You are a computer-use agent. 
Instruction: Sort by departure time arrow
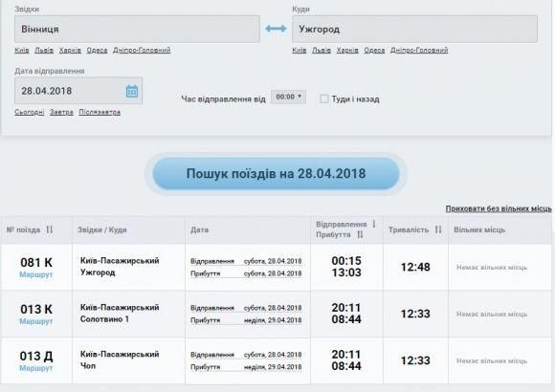point(374,224)
